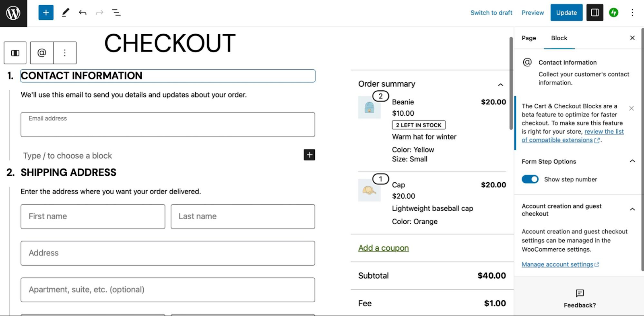Image resolution: width=644 pixels, height=316 pixels.
Task: Collapse Account creation and guest checkout panel
Action: tap(632, 210)
